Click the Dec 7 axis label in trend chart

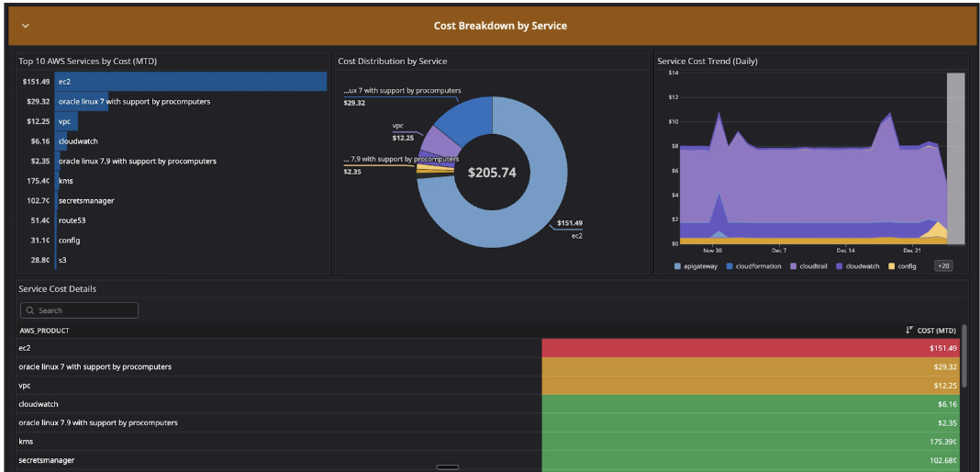pyautogui.click(x=779, y=251)
